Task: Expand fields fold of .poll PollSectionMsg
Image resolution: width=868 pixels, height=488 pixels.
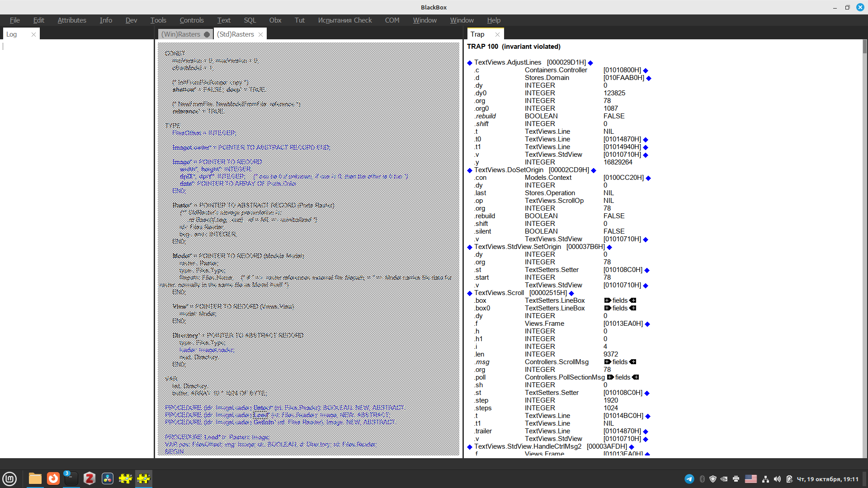Action: pyautogui.click(x=610, y=377)
